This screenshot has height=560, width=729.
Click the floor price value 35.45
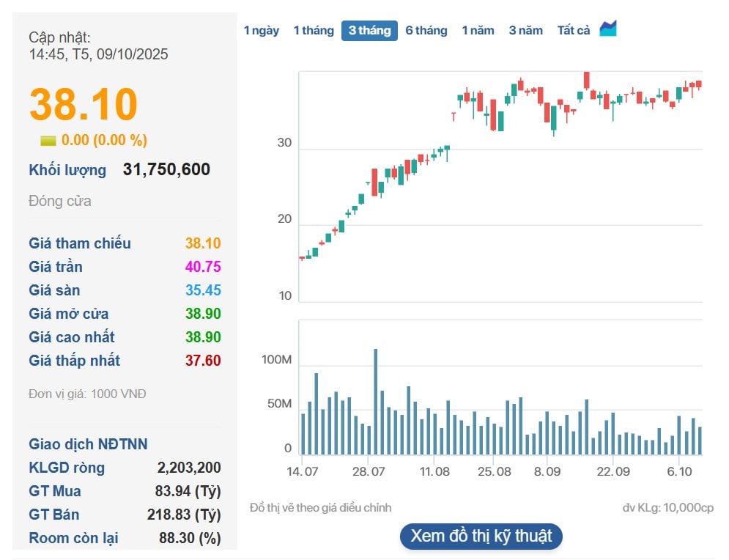[x=203, y=290]
